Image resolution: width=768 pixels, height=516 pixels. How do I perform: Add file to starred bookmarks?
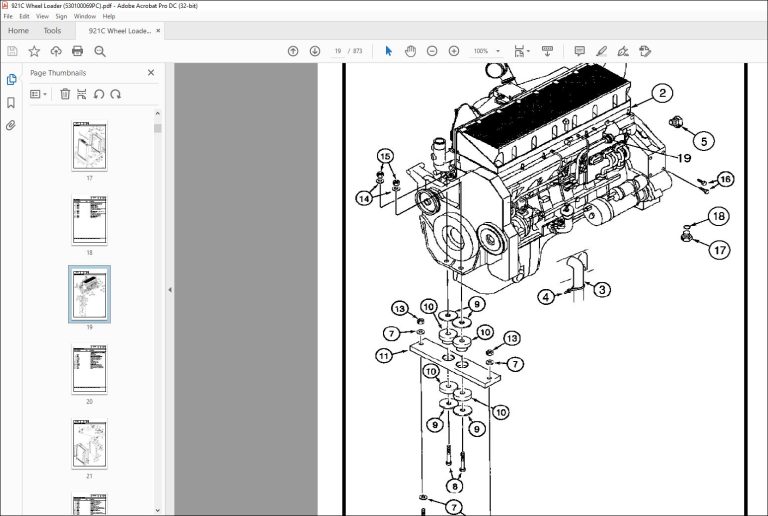34,51
